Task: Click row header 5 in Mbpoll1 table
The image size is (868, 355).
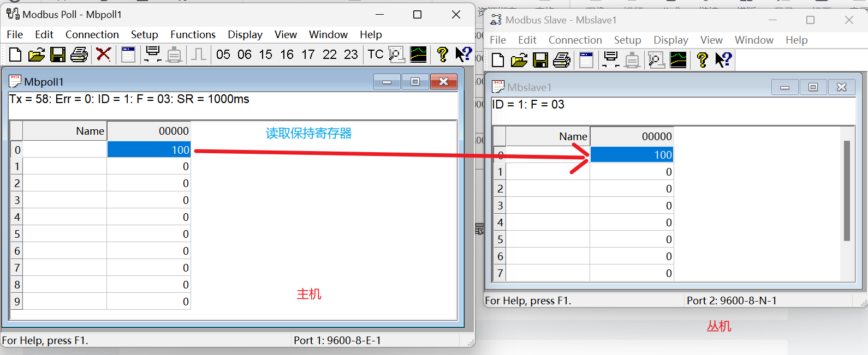Action: point(17,234)
